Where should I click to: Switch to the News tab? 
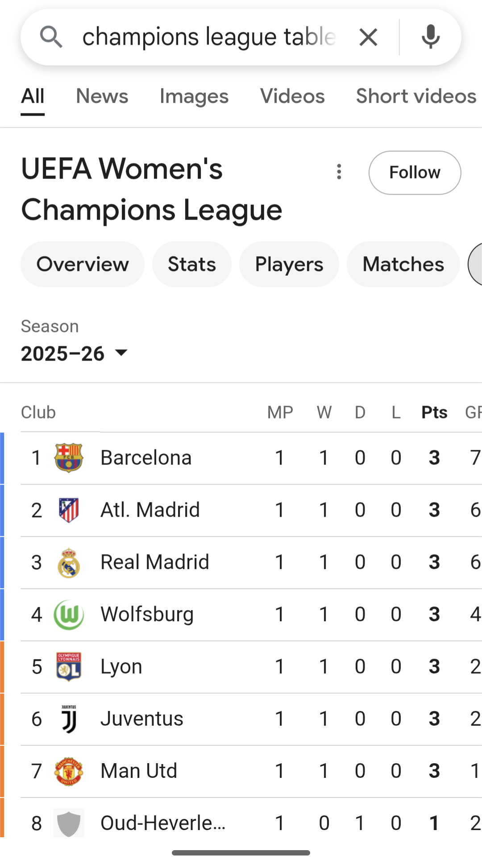pos(102,96)
